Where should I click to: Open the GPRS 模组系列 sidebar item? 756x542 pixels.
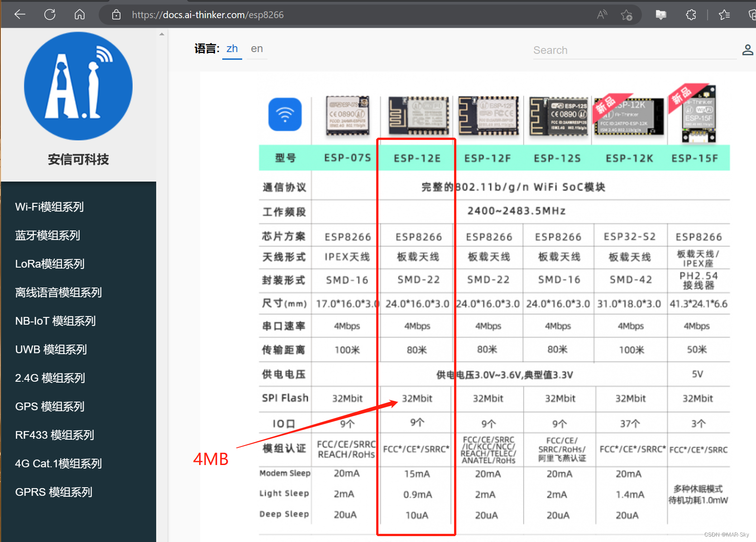(54, 492)
